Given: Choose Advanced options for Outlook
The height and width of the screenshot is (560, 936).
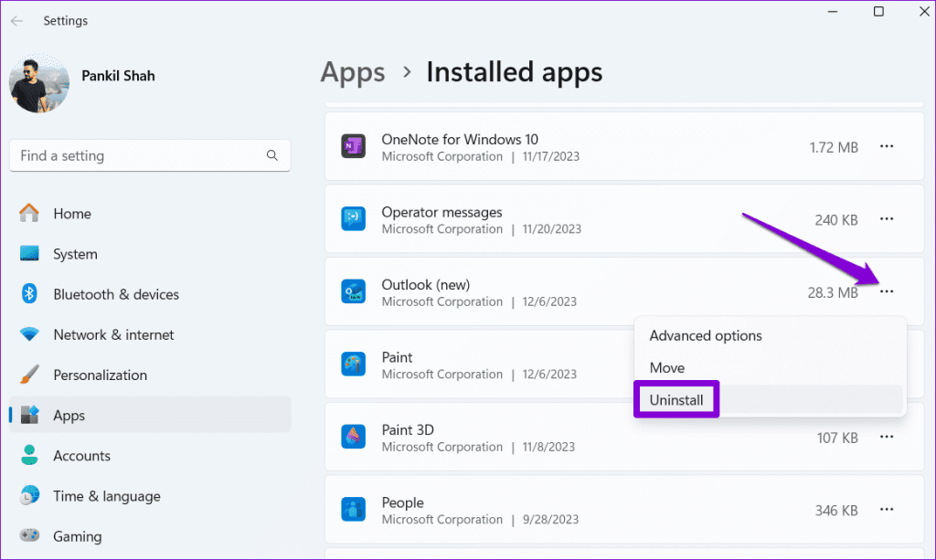Looking at the screenshot, I should (705, 335).
